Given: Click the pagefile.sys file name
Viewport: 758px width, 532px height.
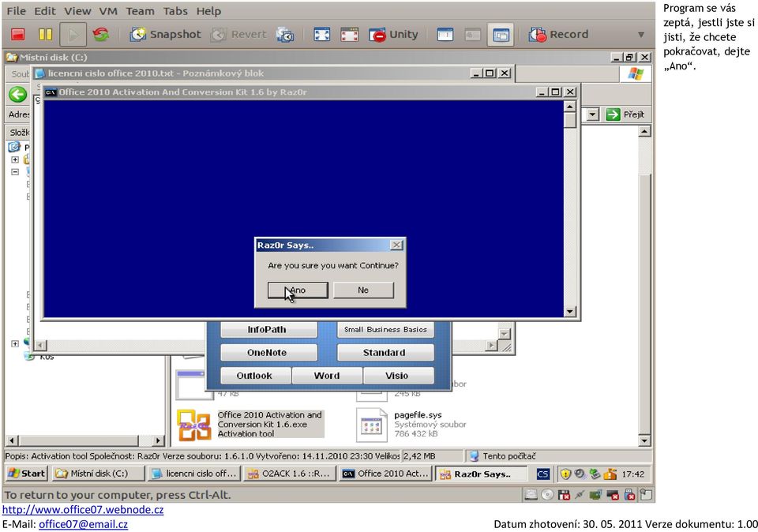Looking at the screenshot, I should point(418,415).
